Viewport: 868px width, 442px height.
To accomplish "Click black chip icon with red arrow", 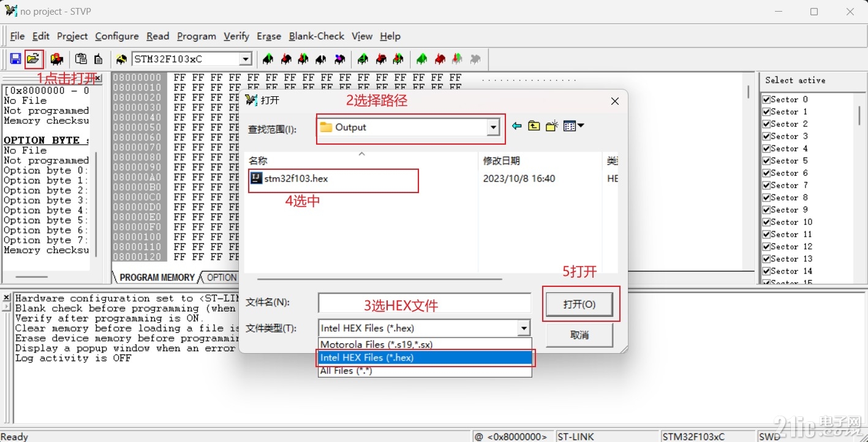I will [x=286, y=59].
